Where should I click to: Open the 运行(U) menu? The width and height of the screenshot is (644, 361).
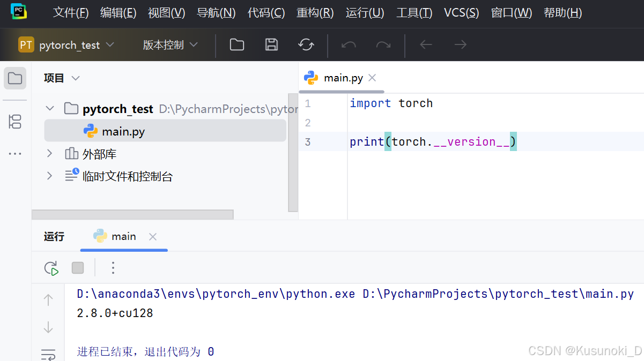coord(365,13)
